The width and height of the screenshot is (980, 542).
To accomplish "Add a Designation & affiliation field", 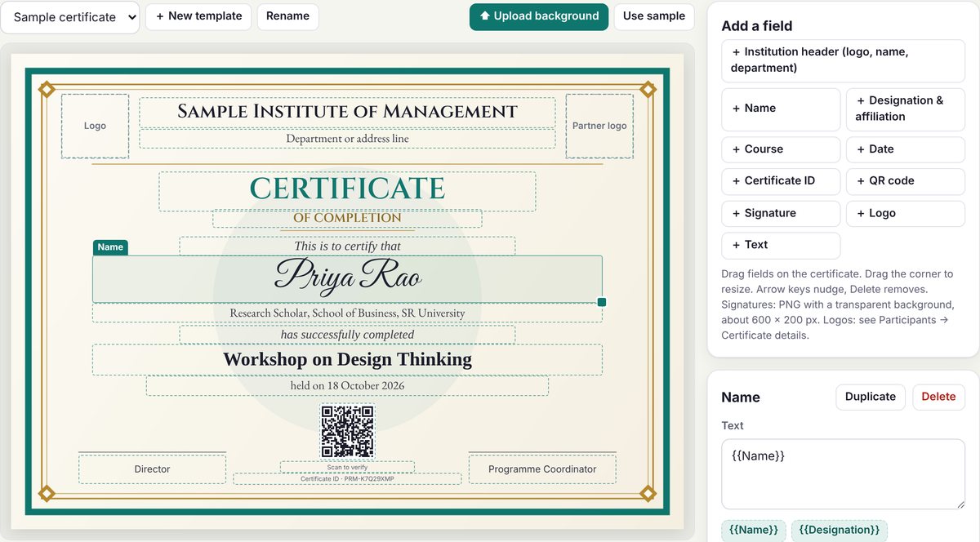I will point(906,109).
